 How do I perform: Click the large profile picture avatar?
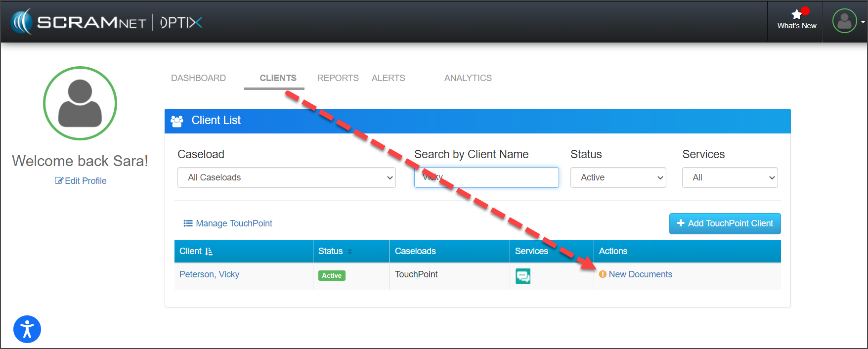(x=80, y=103)
